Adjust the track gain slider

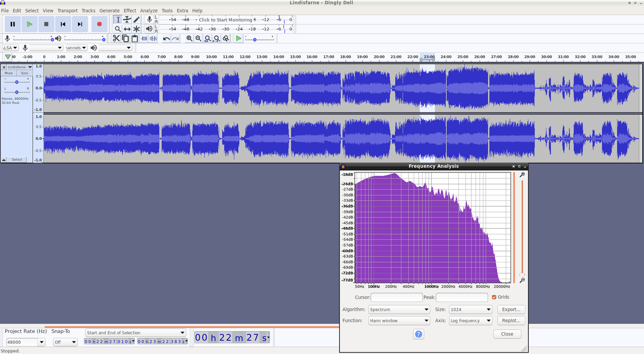point(17,82)
